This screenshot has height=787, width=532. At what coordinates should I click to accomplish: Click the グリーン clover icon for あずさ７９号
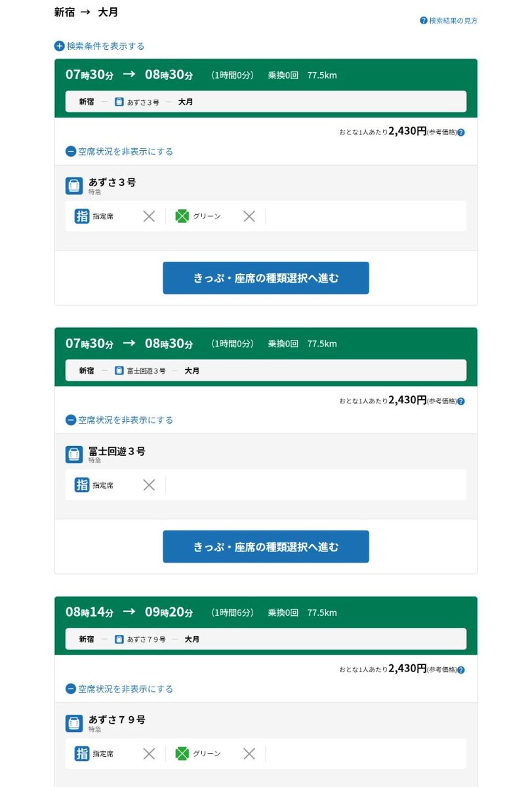[x=182, y=754]
